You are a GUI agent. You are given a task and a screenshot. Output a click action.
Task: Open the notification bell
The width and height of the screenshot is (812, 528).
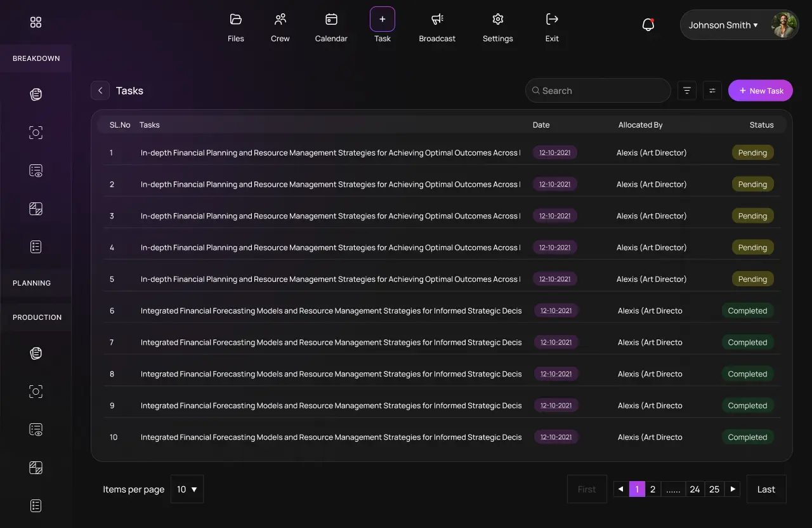point(648,23)
